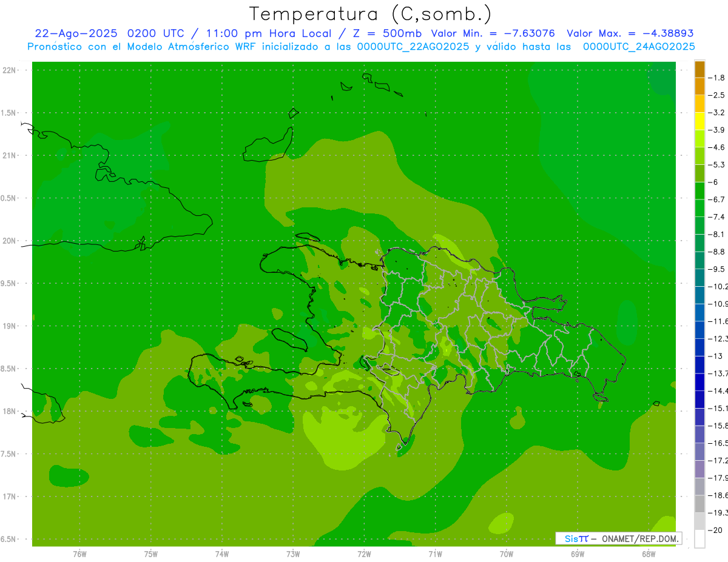
Task: Select the date text '22-Ago-2025'
Action: pos(76,33)
